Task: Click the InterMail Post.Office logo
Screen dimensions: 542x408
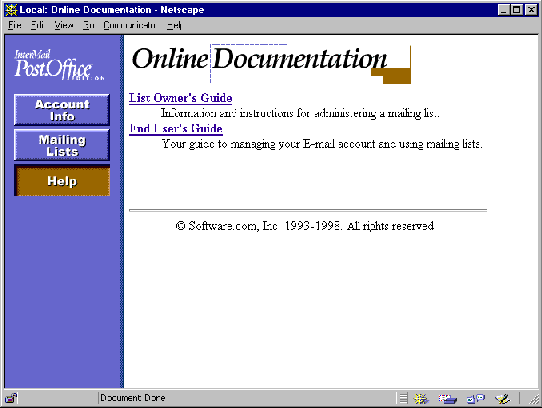Action: tap(59, 65)
